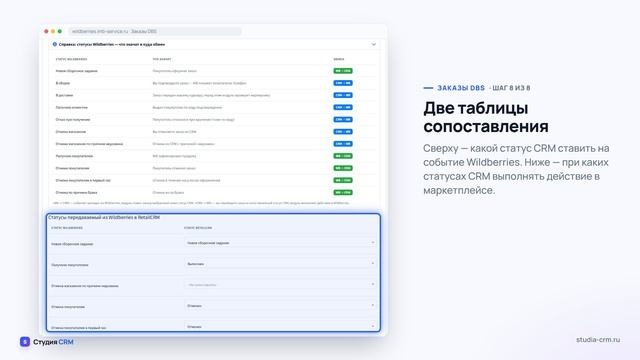Click the blue badge in the В доставке row
The image size is (640, 360).
pyautogui.click(x=343, y=95)
